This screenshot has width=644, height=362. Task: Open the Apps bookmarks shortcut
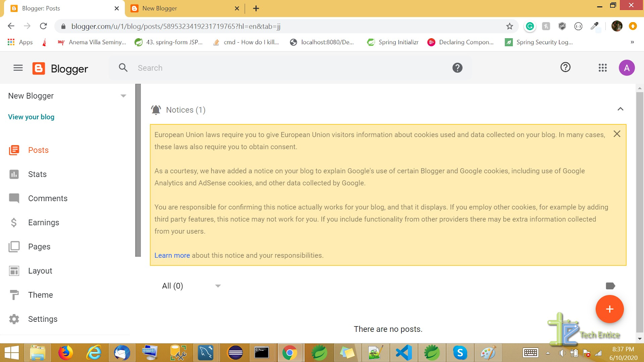[x=20, y=42]
